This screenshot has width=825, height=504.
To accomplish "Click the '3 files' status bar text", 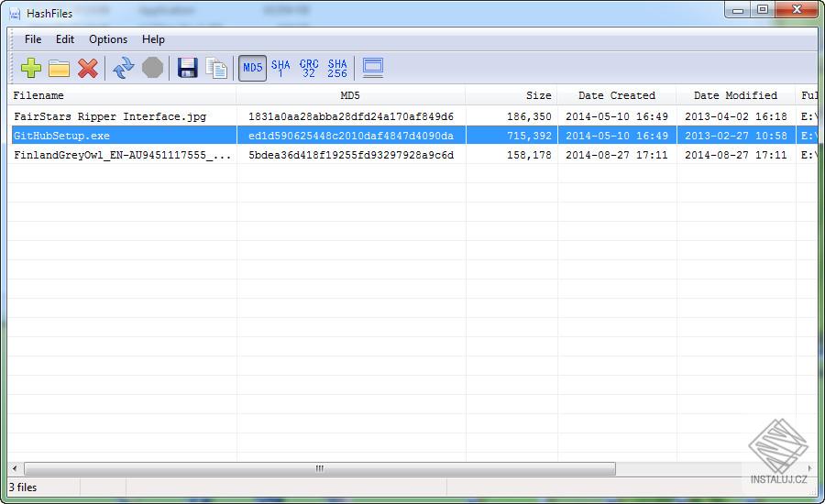I will point(23,488).
